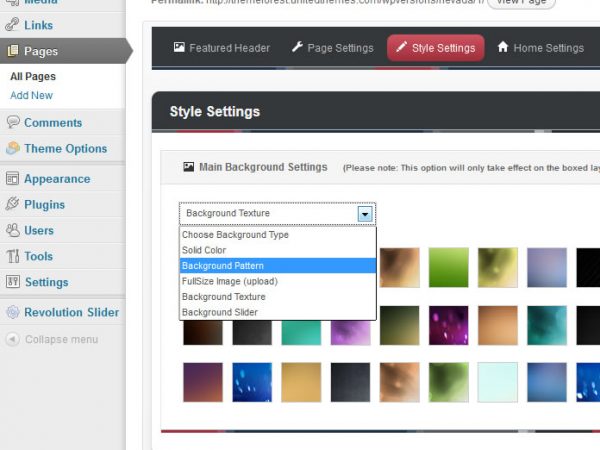This screenshot has width=600, height=450.
Task: Pick Solid Color background type
Action: pyautogui.click(x=277, y=250)
